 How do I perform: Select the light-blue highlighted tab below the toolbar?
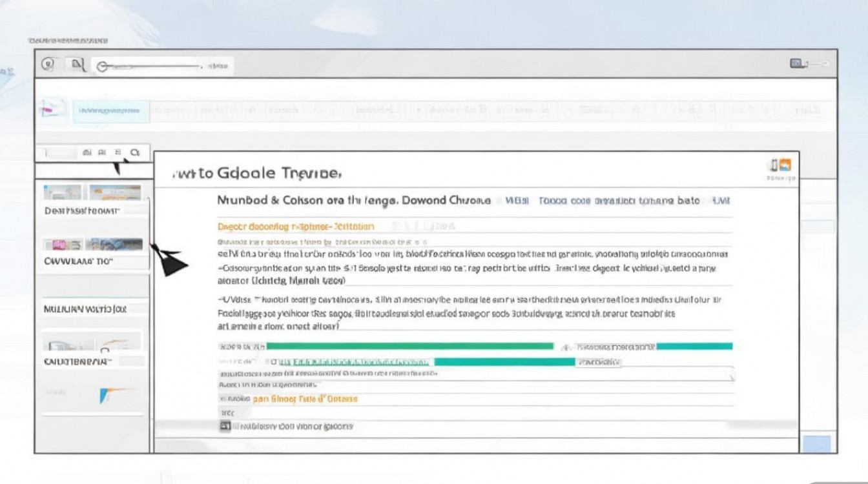[110, 111]
